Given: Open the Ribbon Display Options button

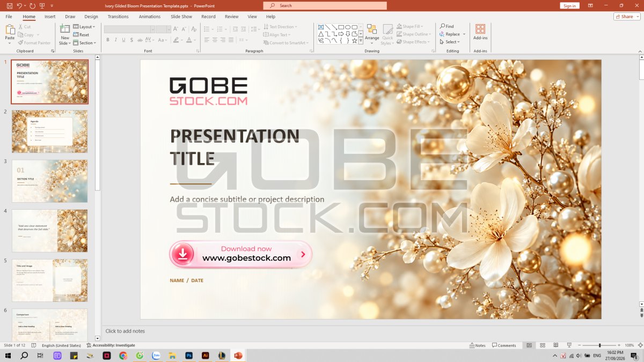Looking at the screenshot, I should point(590,5).
